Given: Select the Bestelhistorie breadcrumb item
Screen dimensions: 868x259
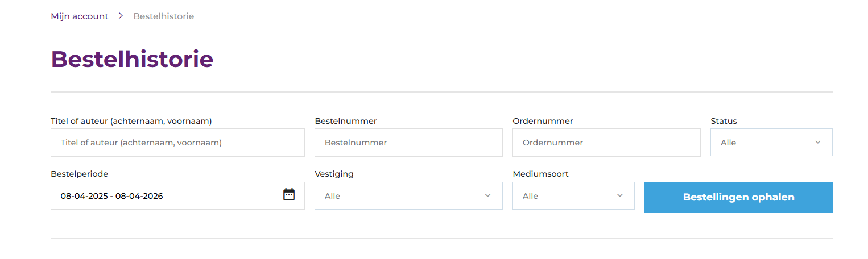Looking at the screenshot, I should pos(164,16).
